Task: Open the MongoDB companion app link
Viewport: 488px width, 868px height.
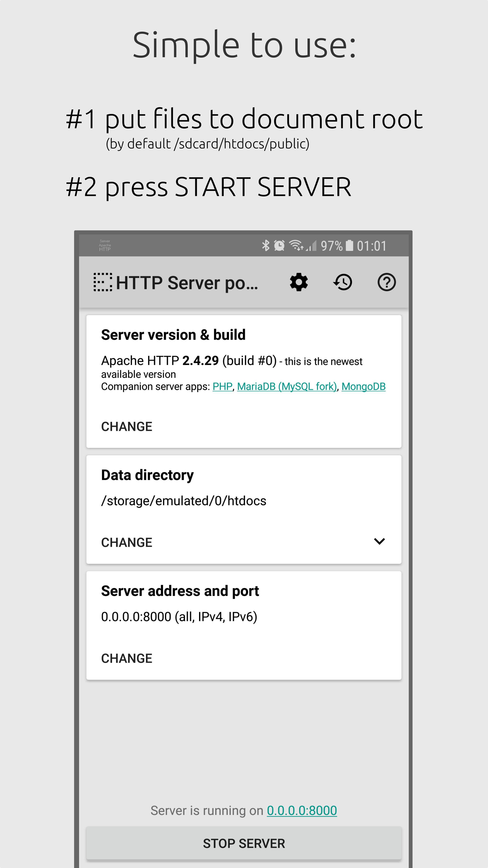Action: tap(363, 387)
